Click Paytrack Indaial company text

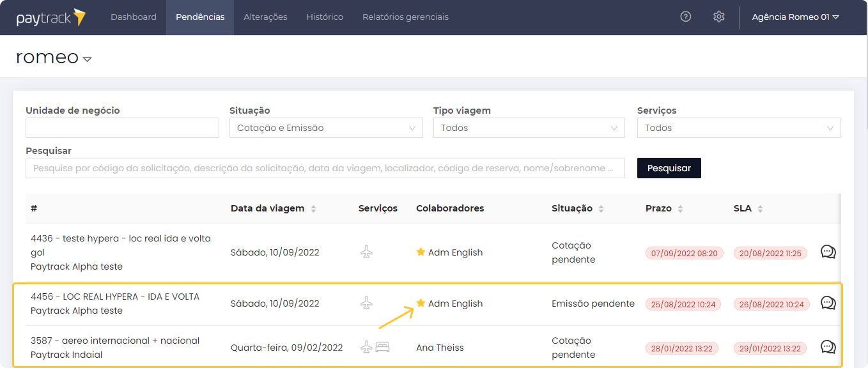point(66,355)
